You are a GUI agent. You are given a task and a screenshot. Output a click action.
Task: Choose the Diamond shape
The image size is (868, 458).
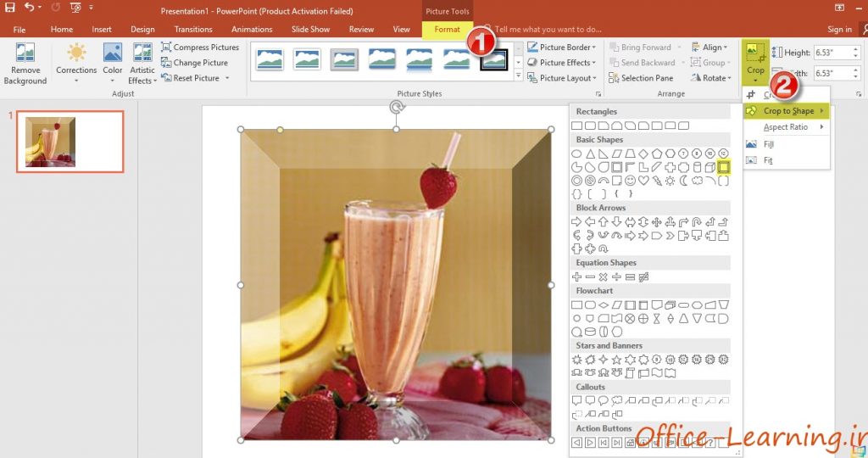(x=643, y=154)
